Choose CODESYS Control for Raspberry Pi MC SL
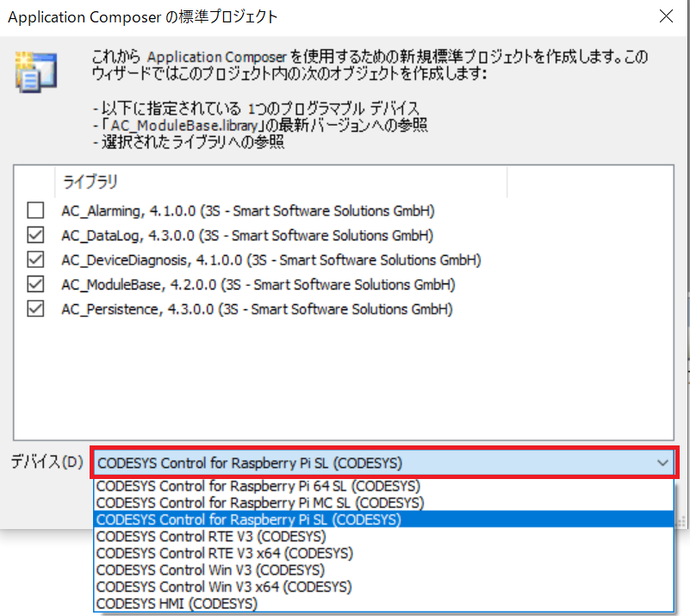Viewport: 690px width, 616px height. (260, 502)
